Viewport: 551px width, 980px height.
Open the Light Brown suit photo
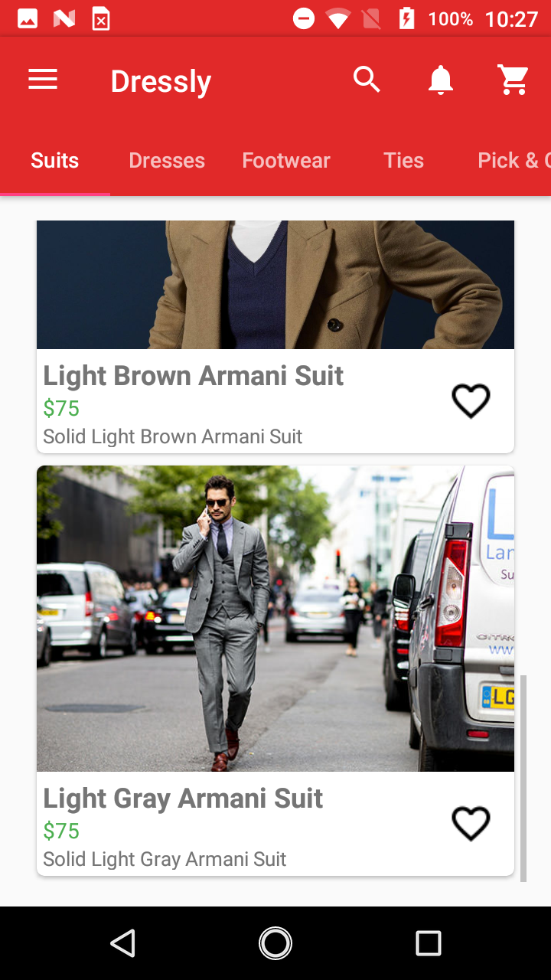click(x=275, y=285)
